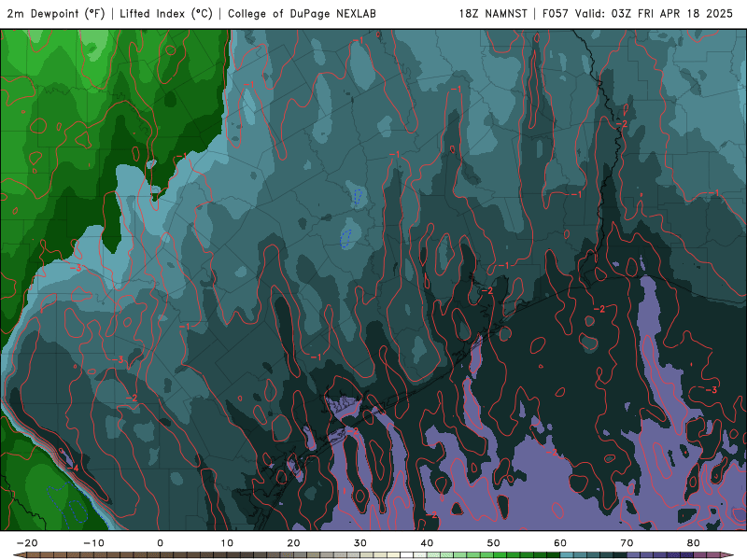Click the 0 label on the color scale
Viewport: 747px width, 560px height.
pos(160,543)
